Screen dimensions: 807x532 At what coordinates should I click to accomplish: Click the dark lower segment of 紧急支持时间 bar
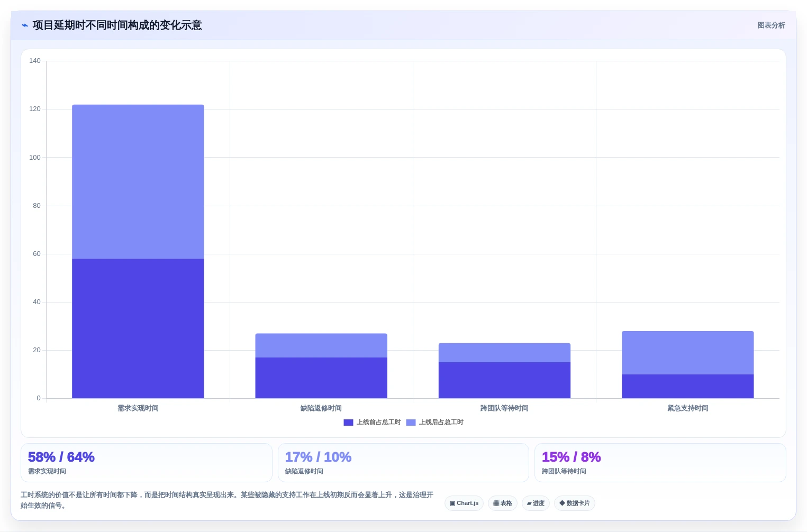click(687, 386)
